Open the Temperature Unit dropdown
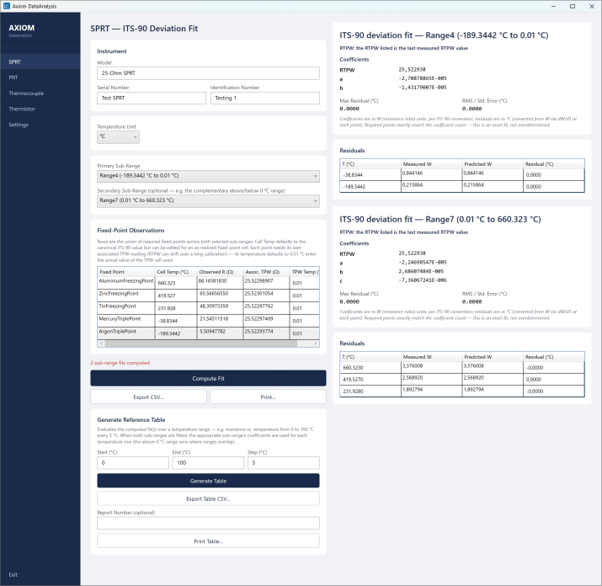 click(x=118, y=137)
